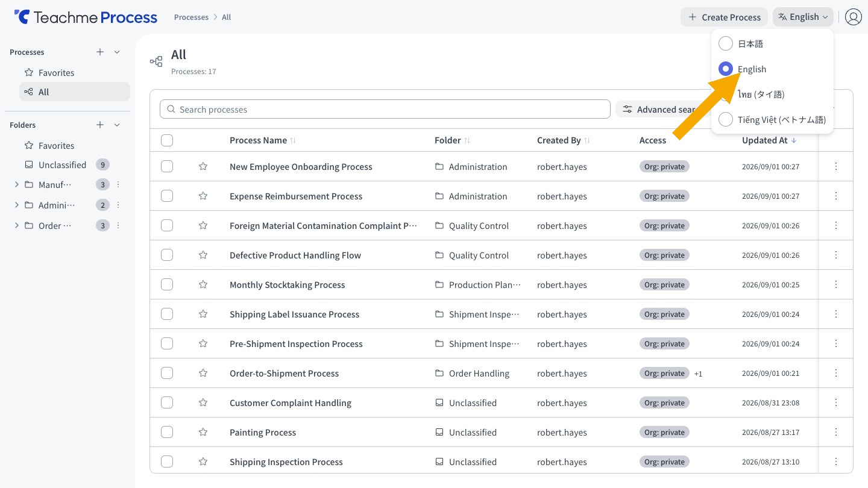The image size is (868, 488).
Task: Open the user account profile icon
Action: [x=853, y=17]
